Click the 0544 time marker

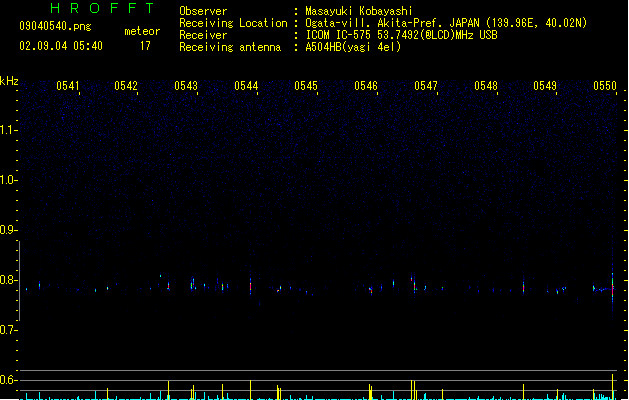tap(246, 85)
